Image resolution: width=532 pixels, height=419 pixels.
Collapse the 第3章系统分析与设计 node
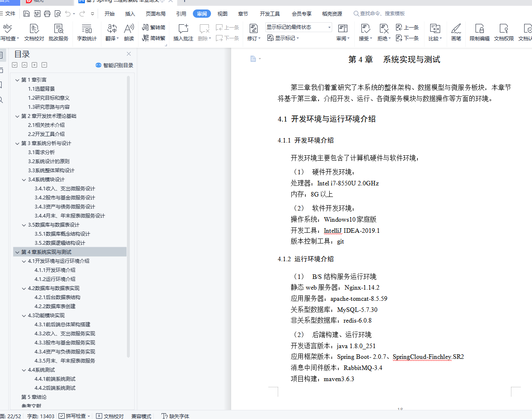[17, 143]
